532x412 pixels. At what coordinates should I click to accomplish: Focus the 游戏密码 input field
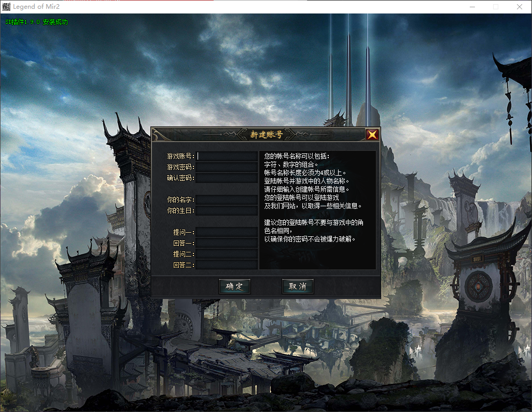pos(226,167)
